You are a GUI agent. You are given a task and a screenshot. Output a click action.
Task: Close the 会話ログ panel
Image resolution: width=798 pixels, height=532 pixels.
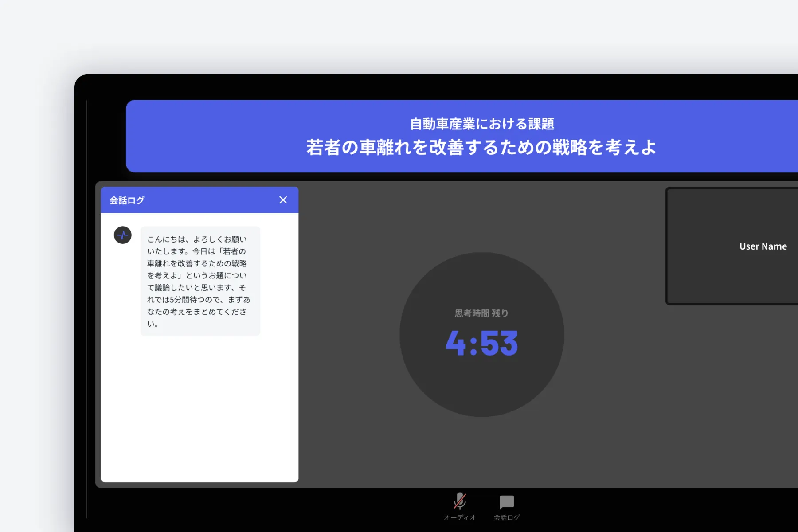283,200
